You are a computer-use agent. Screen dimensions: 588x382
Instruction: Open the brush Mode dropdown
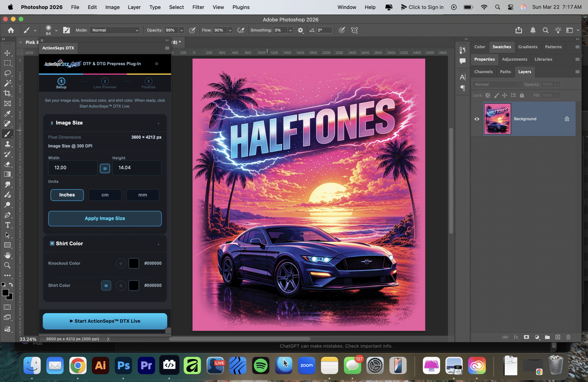[115, 30]
